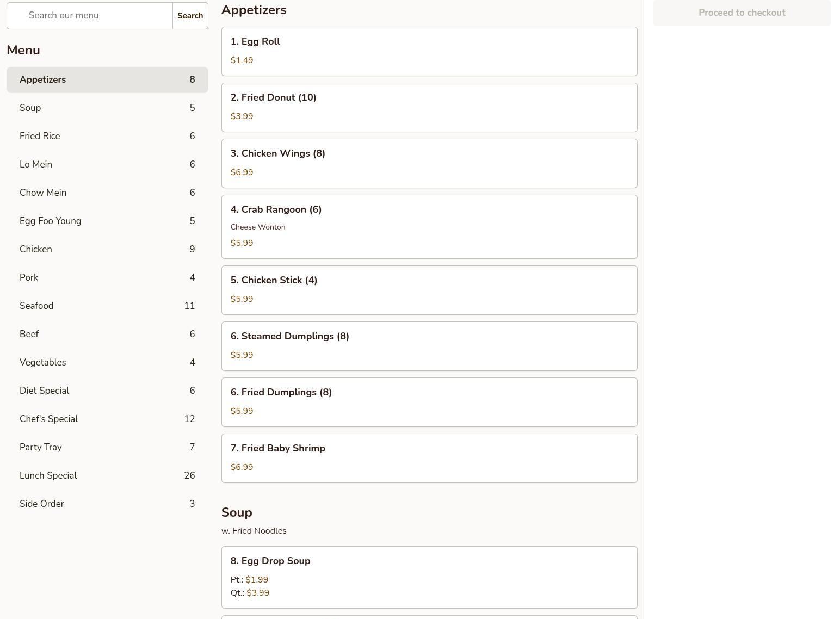Viewport: 840px width, 619px height.
Task: Select Side Order category
Action: coord(107,504)
